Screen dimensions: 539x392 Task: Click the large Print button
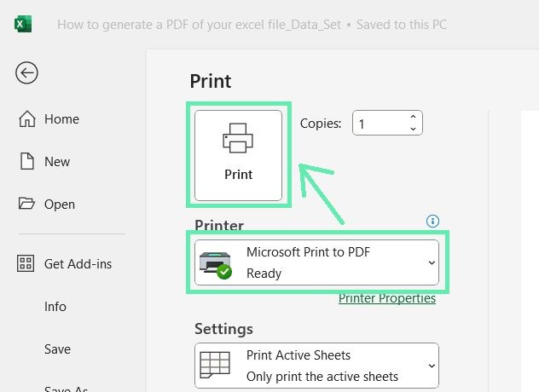pos(238,155)
